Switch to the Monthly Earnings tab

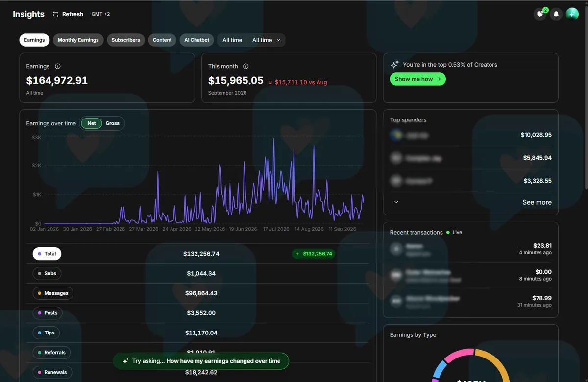[x=78, y=40]
